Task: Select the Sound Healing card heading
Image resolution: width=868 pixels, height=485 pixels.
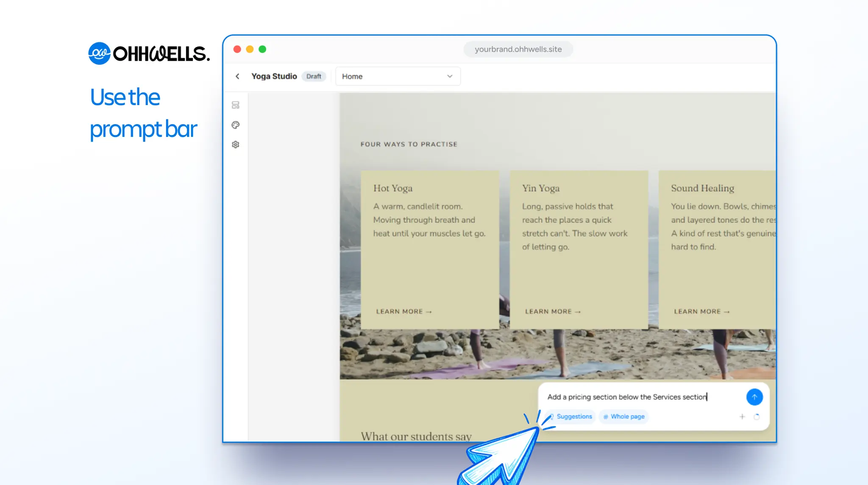Action: click(x=702, y=188)
